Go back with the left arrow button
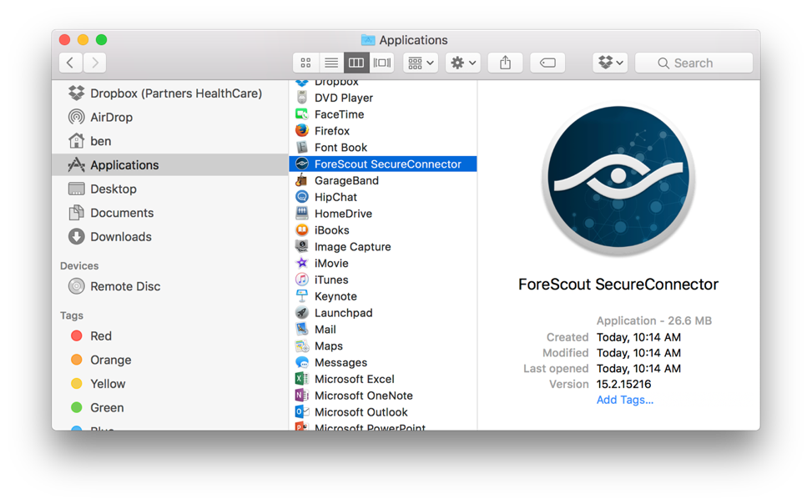812x504 pixels. pyautogui.click(x=70, y=63)
